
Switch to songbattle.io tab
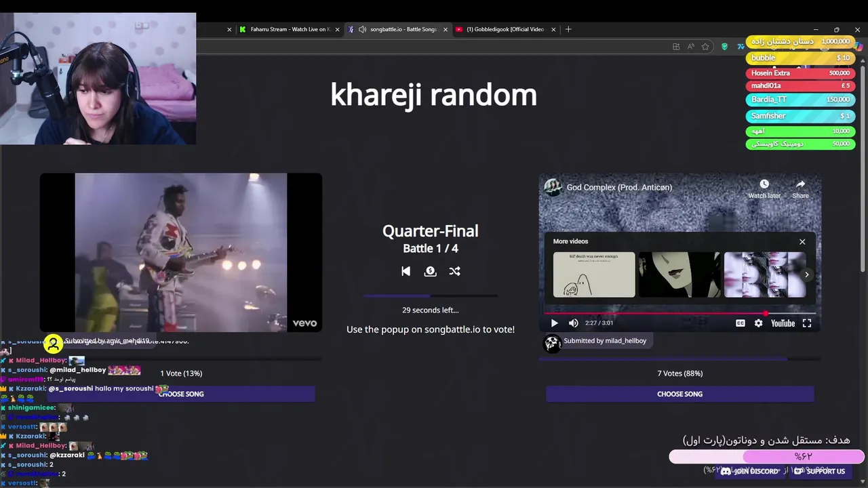pyautogui.click(x=397, y=29)
